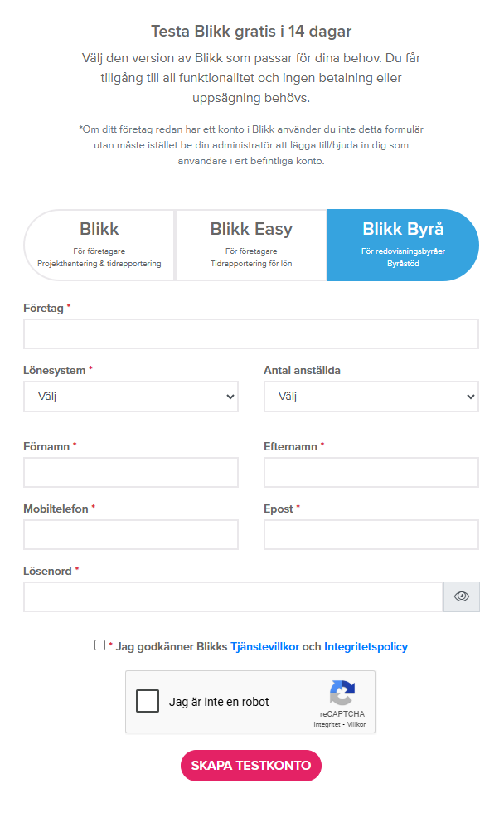The height and width of the screenshot is (813, 504).
Task: Switch to the Blikk Easy tab
Action: pos(251,246)
